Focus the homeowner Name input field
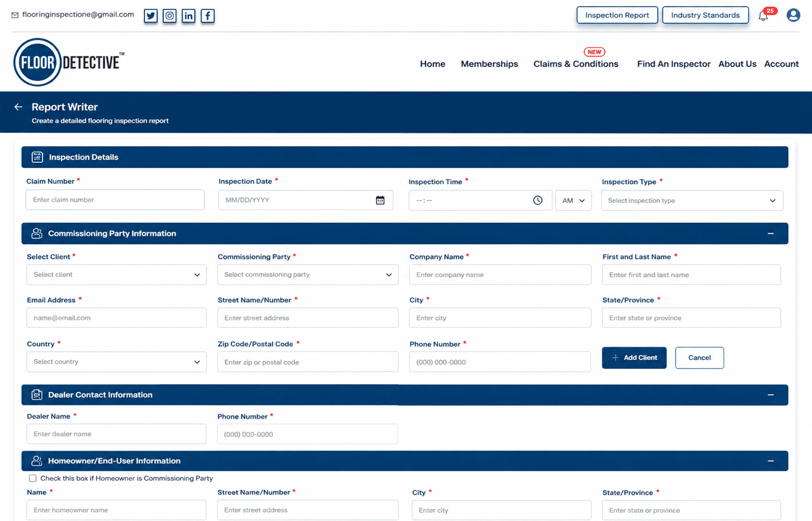 coord(116,510)
